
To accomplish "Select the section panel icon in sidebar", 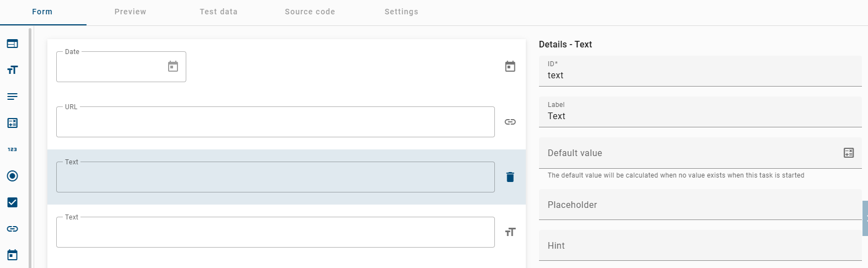I will pyautogui.click(x=12, y=44).
